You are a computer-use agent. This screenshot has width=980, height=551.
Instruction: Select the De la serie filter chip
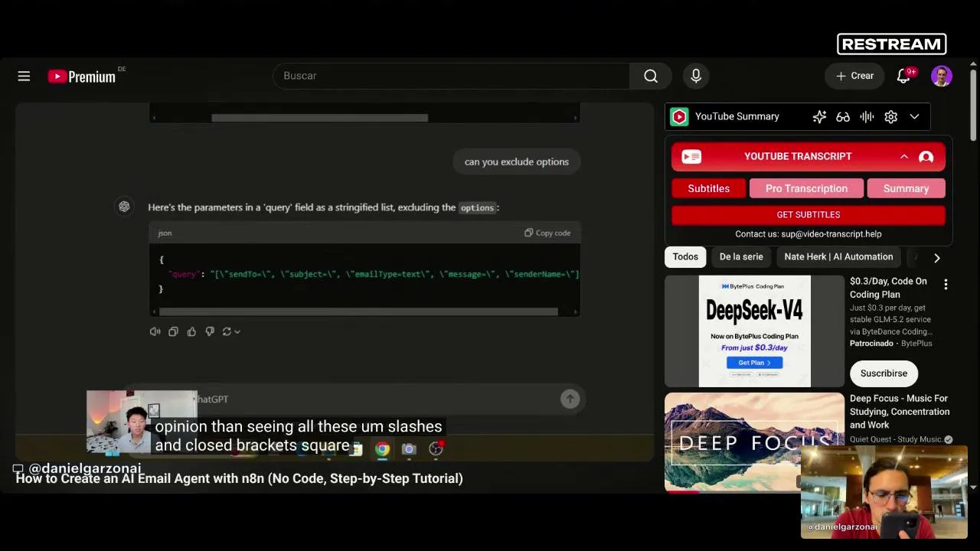coord(741,257)
